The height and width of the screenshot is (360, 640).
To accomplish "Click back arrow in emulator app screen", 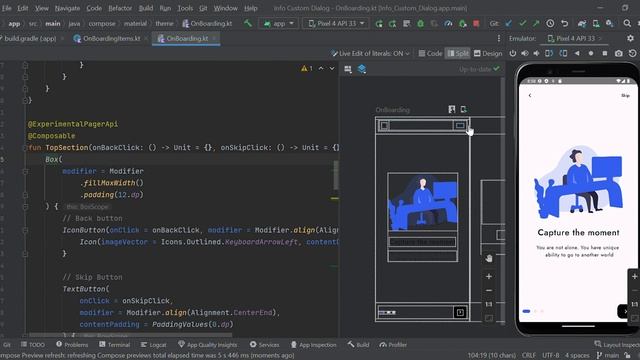I will 530,96.
